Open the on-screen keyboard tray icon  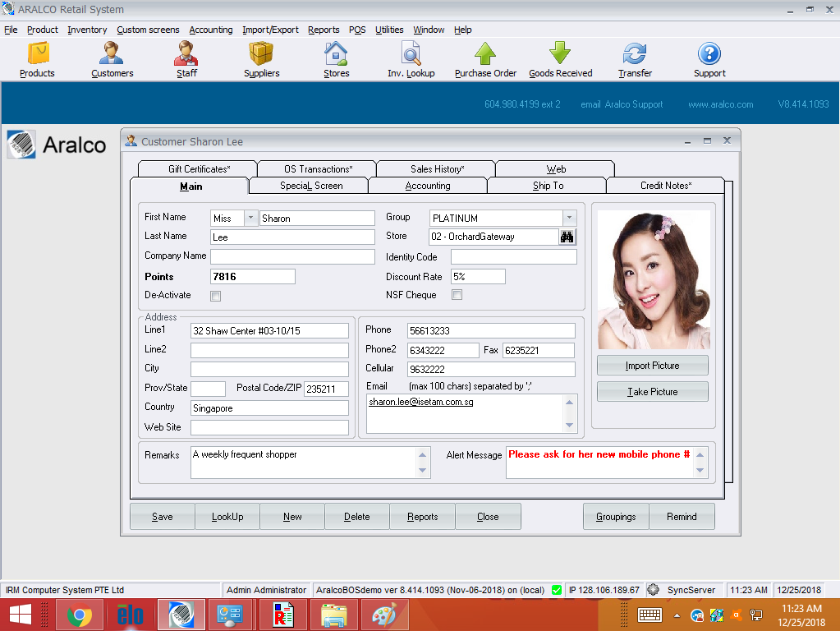click(x=650, y=615)
